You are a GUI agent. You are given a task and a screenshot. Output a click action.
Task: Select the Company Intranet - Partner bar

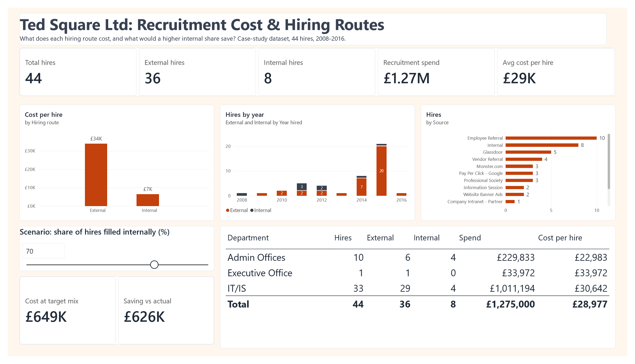click(x=510, y=202)
